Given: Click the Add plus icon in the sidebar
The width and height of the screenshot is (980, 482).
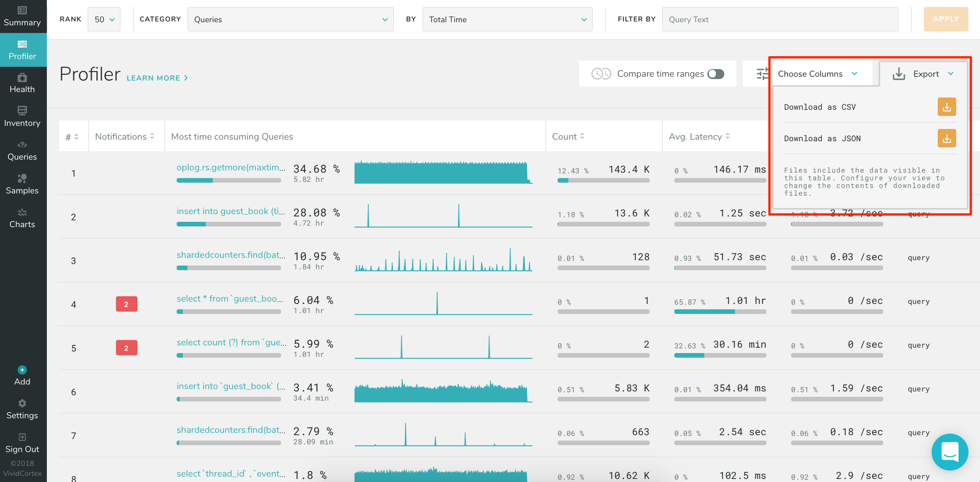Looking at the screenshot, I should click(22, 370).
